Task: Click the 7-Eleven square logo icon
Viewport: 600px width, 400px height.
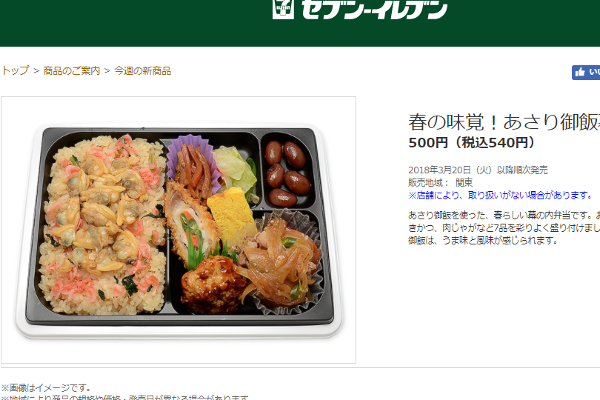Action: 283,9
